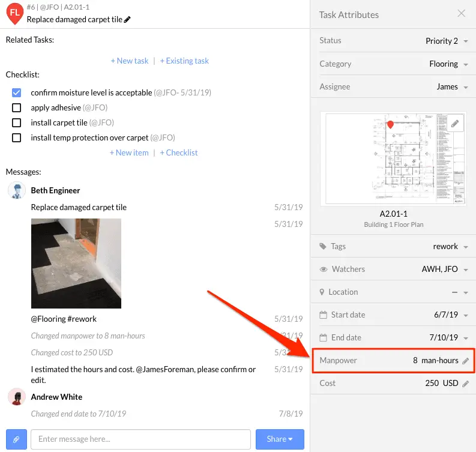Screen dimensions: 476x452
Task: Click Beth Engineer's avatar
Action: tap(17, 190)
